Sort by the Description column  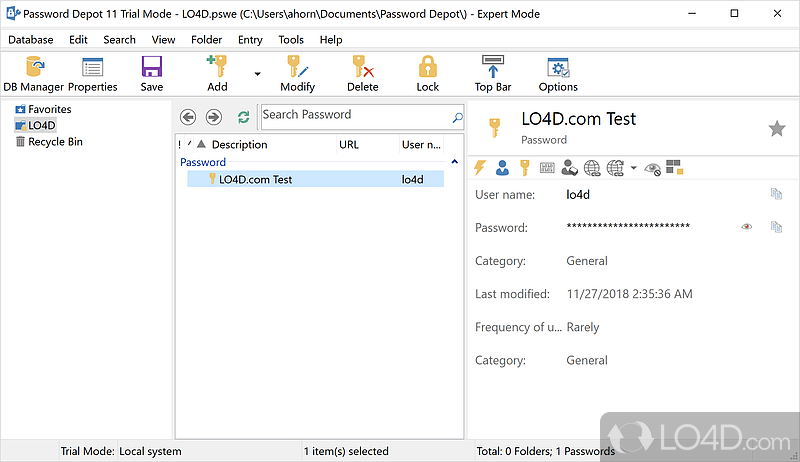tap(239, 145)
